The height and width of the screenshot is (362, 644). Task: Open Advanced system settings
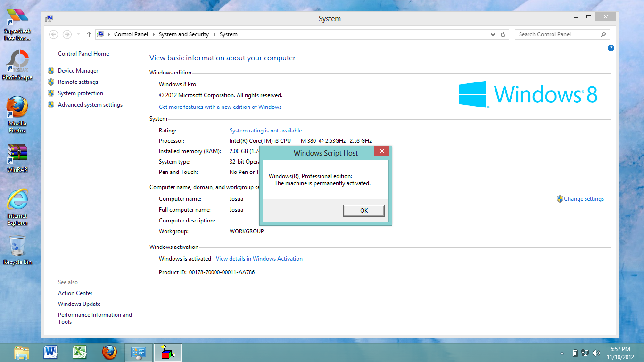[x=90, y=105]
